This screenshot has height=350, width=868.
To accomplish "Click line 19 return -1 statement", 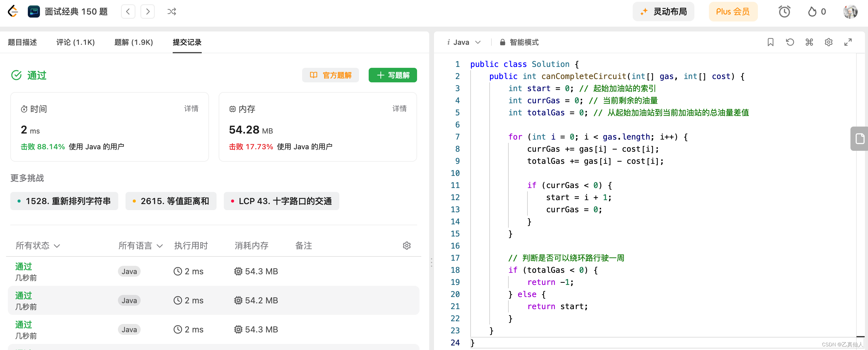I will [550, 282].
